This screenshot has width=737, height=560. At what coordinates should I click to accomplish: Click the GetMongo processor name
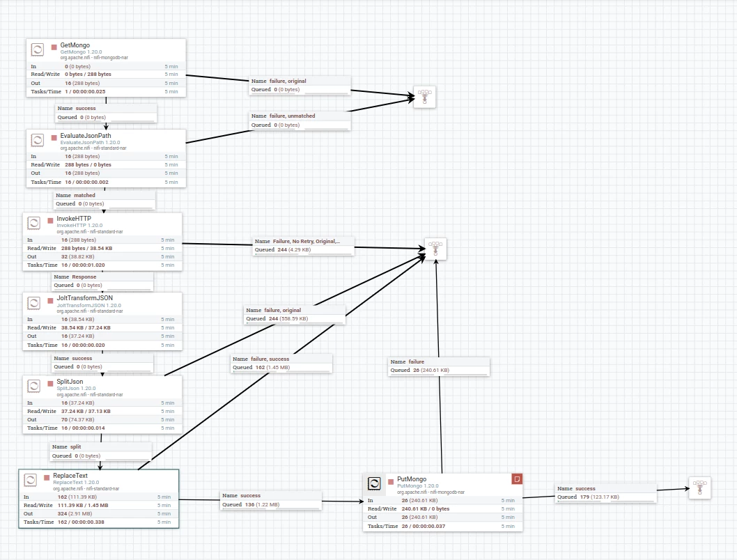tap(75, 45)
